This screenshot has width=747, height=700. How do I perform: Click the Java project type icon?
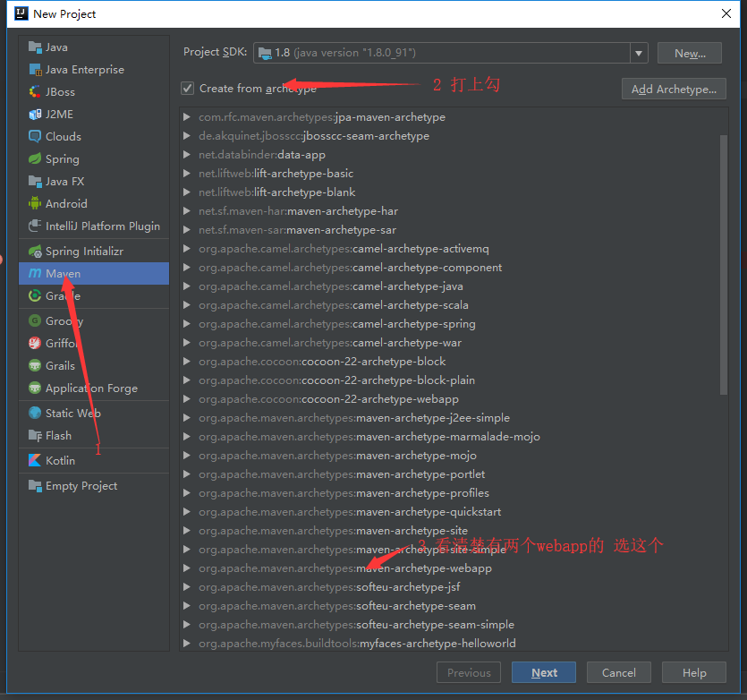click(x=35, y=47)
